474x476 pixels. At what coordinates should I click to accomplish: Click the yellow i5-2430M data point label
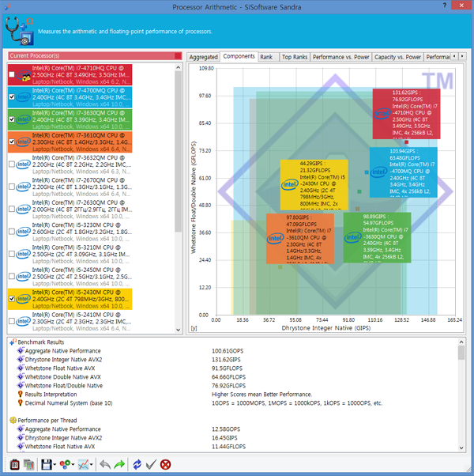(x=314, y=184)
